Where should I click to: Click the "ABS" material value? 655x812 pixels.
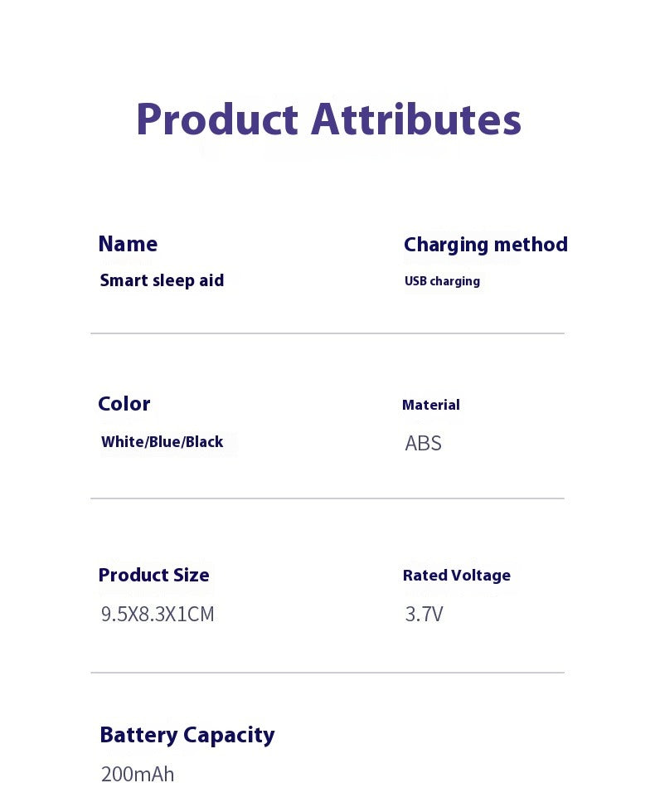pyautogui.click(x=423, y=444)
